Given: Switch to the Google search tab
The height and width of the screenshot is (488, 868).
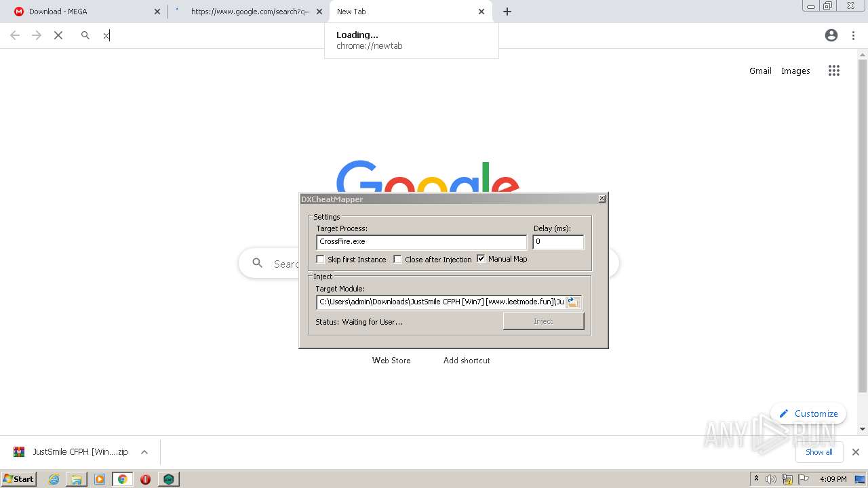Looking at the screenshot, I should [249, 12].
